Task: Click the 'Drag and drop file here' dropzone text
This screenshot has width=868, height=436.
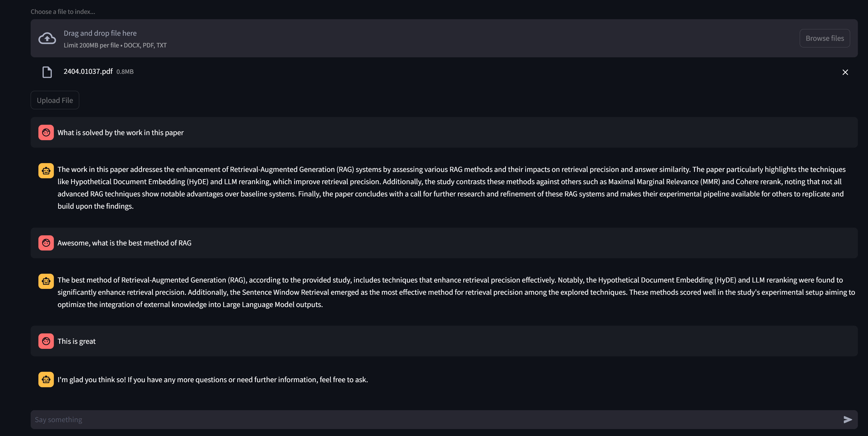Action: 100,33
